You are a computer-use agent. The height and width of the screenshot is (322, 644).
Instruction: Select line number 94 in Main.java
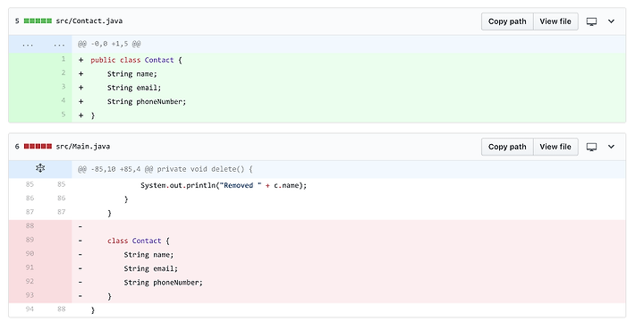(x=30, y=309)
